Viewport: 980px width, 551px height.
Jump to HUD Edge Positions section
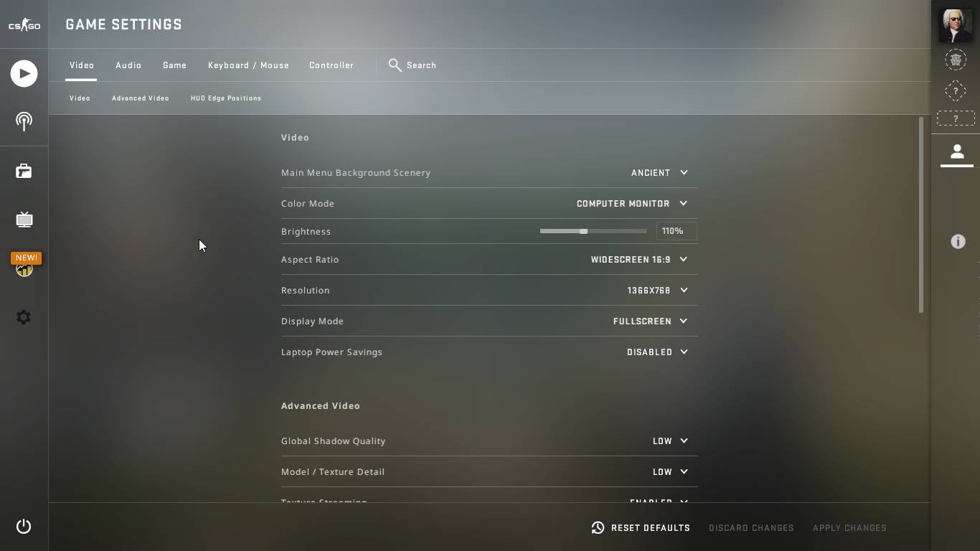click(x=226, y=98)
